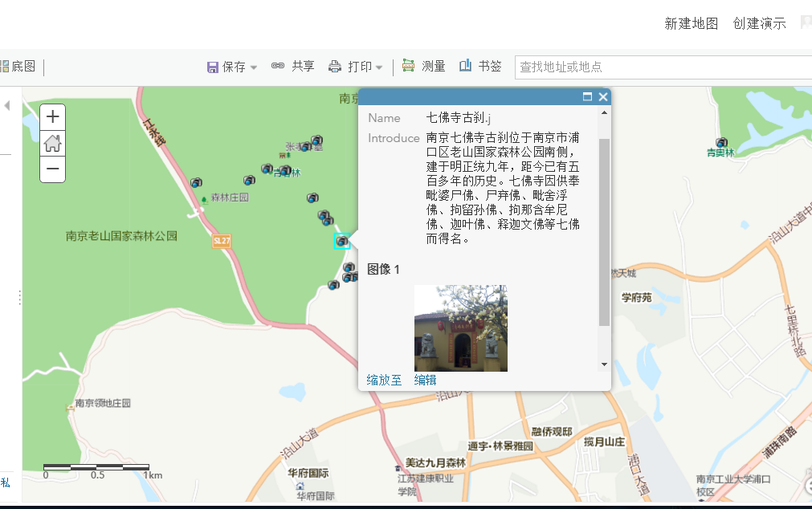Click 编辑 edit link in popup
This screenshot has width=812, height=509.
tap(425, 380)
